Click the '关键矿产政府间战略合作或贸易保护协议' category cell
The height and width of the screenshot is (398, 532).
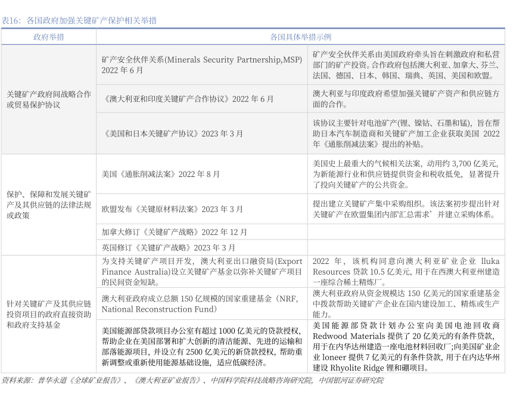[x=48, y=99]
